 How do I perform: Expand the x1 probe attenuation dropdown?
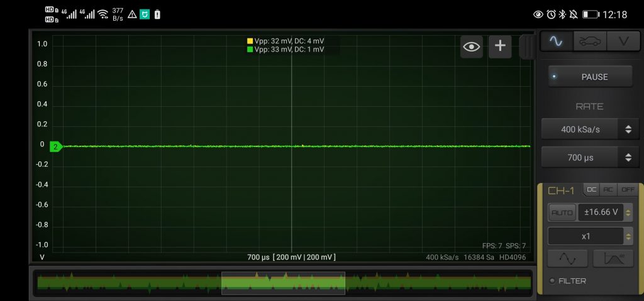590,237
